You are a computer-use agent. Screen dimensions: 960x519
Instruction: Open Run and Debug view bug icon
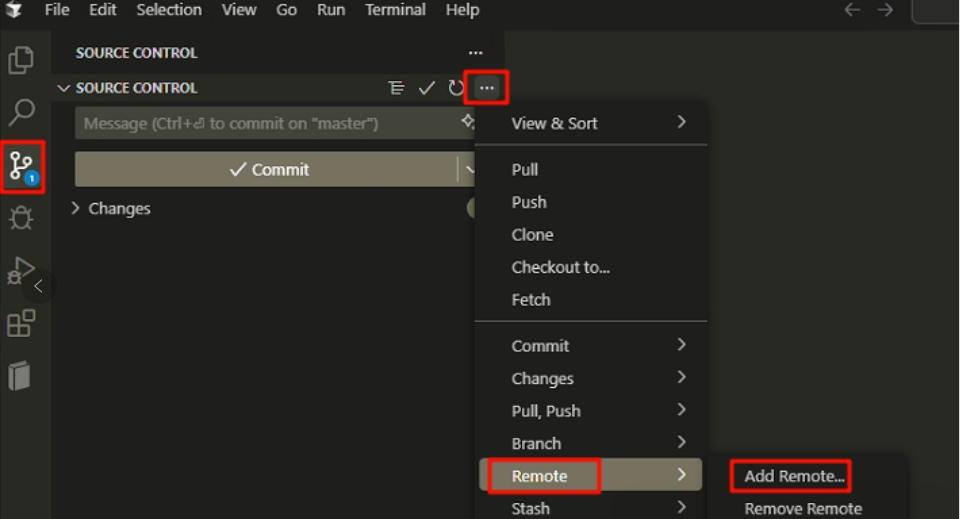pyautogui.click(x=21, y=218)
